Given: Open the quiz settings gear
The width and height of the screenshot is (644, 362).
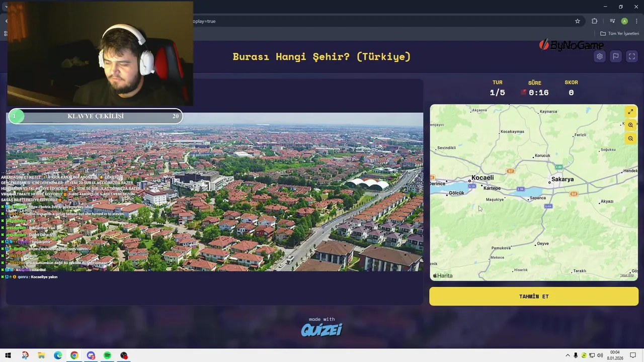Looking at the screenshot, I should click(599, 56).
